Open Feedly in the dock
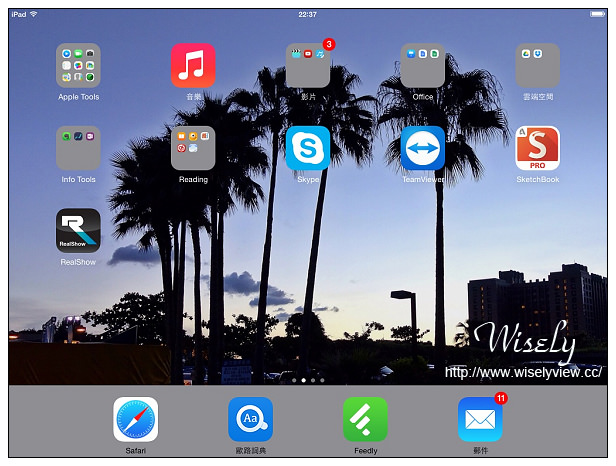616x466 pixels. (365, 419)
